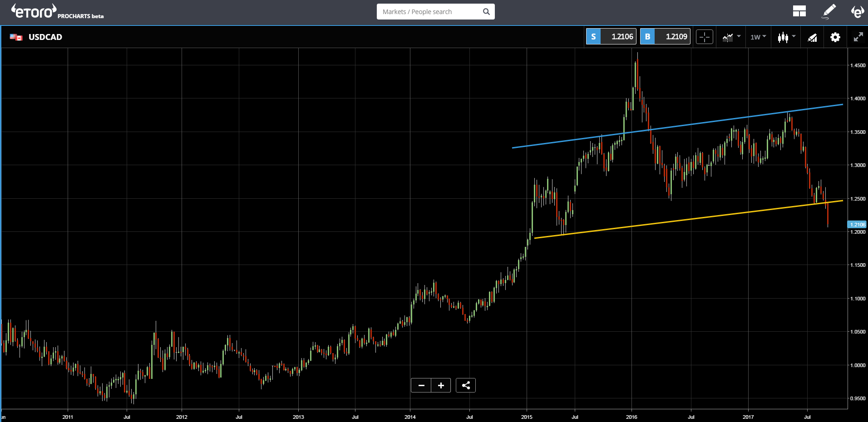This screenshot has height=422, width=868.
Task: Zoom out the chart with minus button
Action: coord(421,385)
